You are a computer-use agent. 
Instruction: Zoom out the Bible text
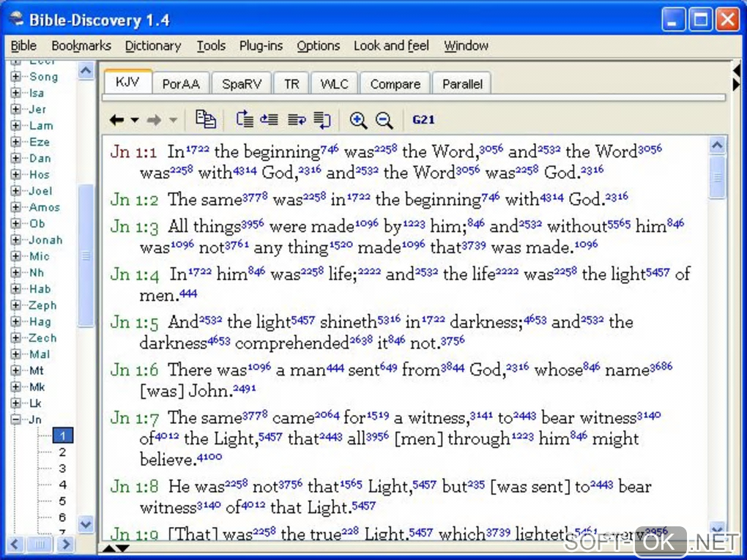[x=384, y=120]
